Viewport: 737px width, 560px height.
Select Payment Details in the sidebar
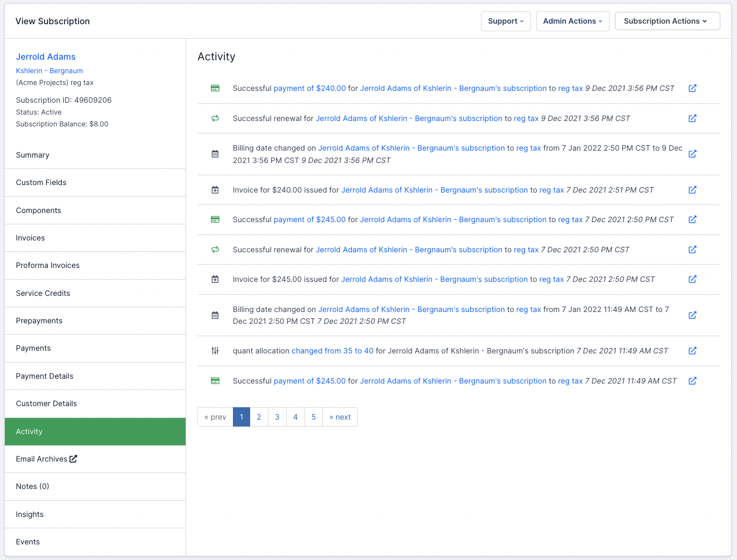[45, 376]
